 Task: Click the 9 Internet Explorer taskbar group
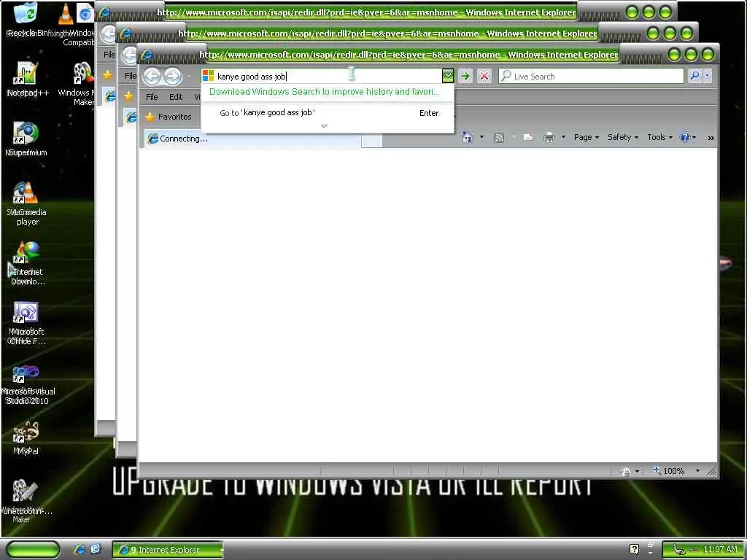coord(169,550)
